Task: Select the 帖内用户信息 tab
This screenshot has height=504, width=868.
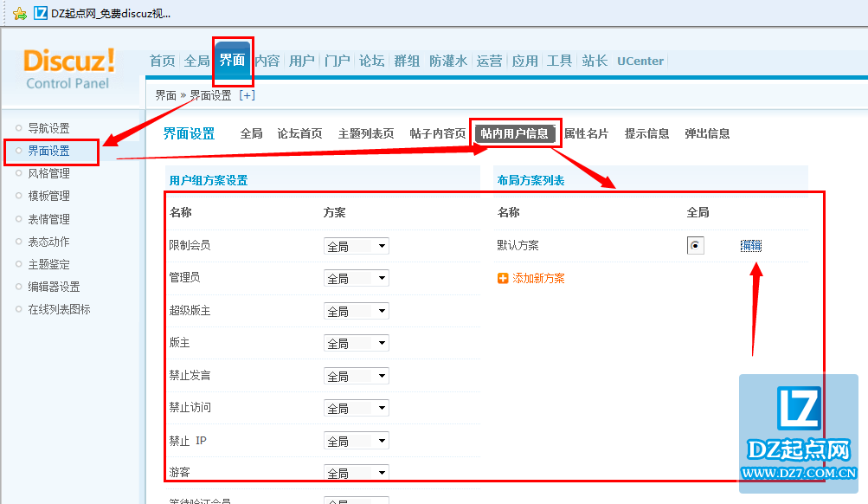Action: click(x=515, y=133)
